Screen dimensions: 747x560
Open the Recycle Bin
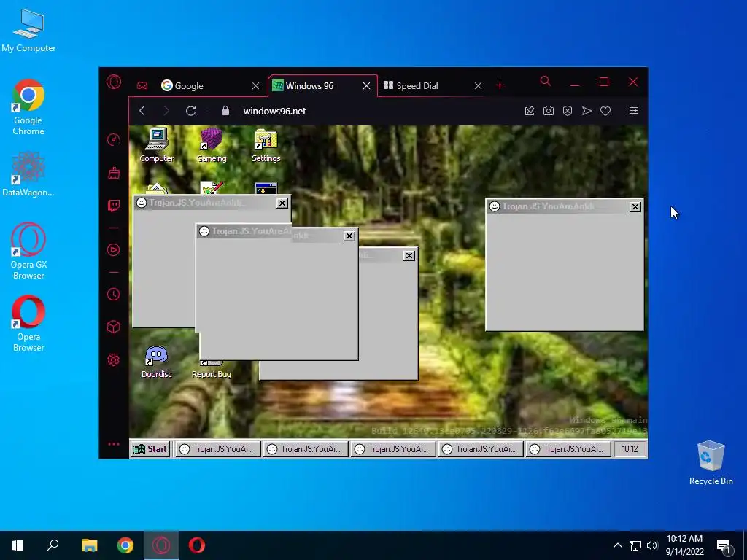pos(711,463)
